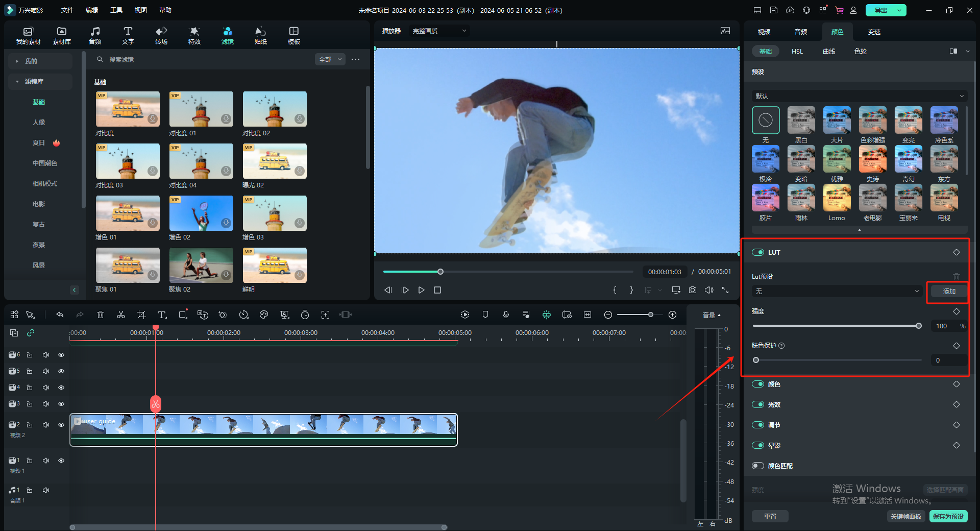Click the delete trash icon in timeline toolbar
This screenshot has width=980, height=531.
pos(101,315)
